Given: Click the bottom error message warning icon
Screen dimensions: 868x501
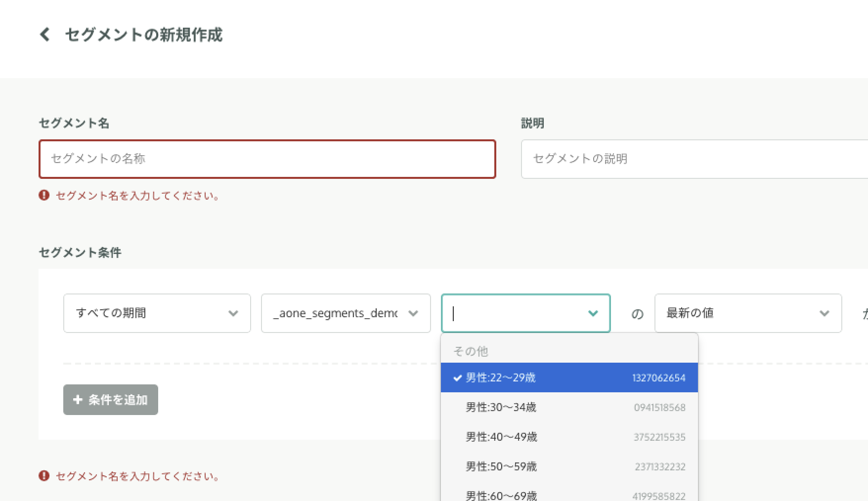Looking at the screenshot, I should 44,476.
